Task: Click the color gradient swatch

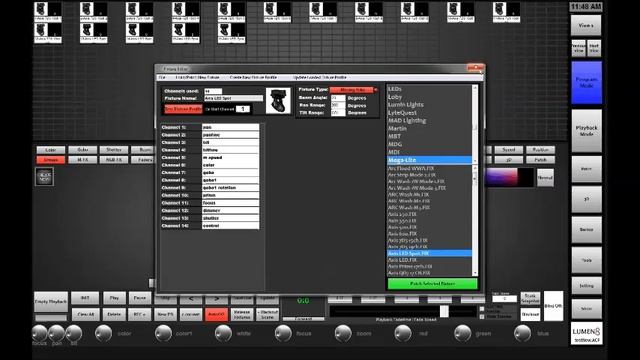Action: pos(509,178)
